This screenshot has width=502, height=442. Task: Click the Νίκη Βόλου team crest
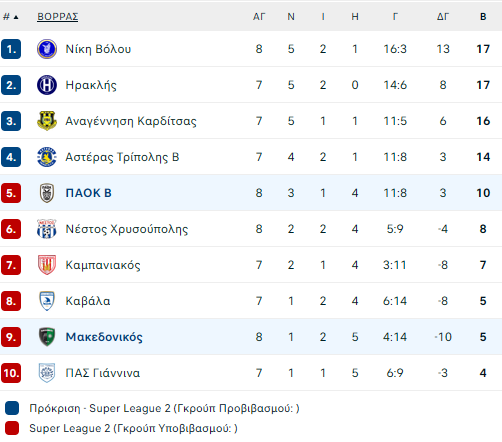tap(47, 49)
